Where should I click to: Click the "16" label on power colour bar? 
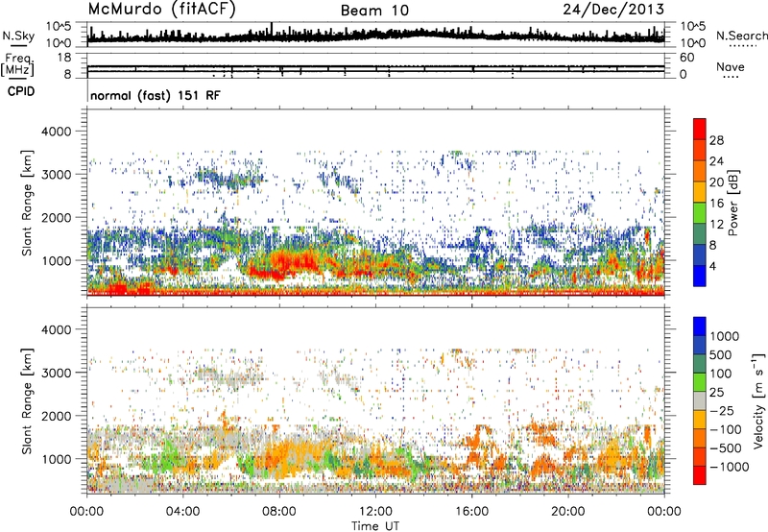(716, 204)
